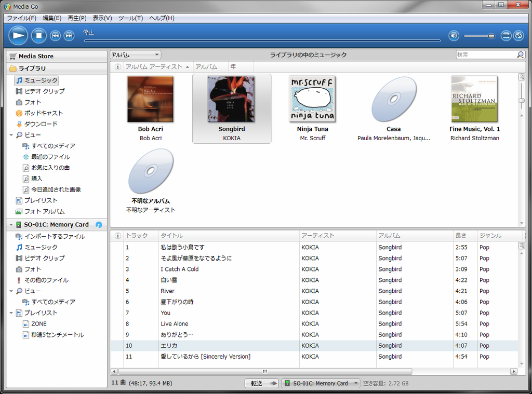
Task: Select the Bob Acri album cover
Action: click(150, 99)
